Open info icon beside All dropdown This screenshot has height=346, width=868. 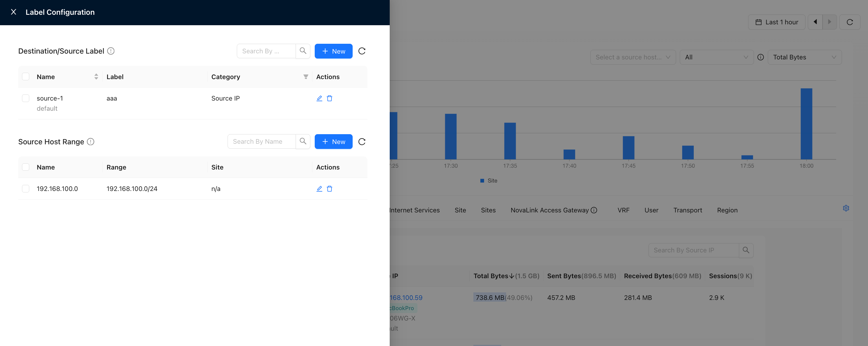tap(761, 57)
